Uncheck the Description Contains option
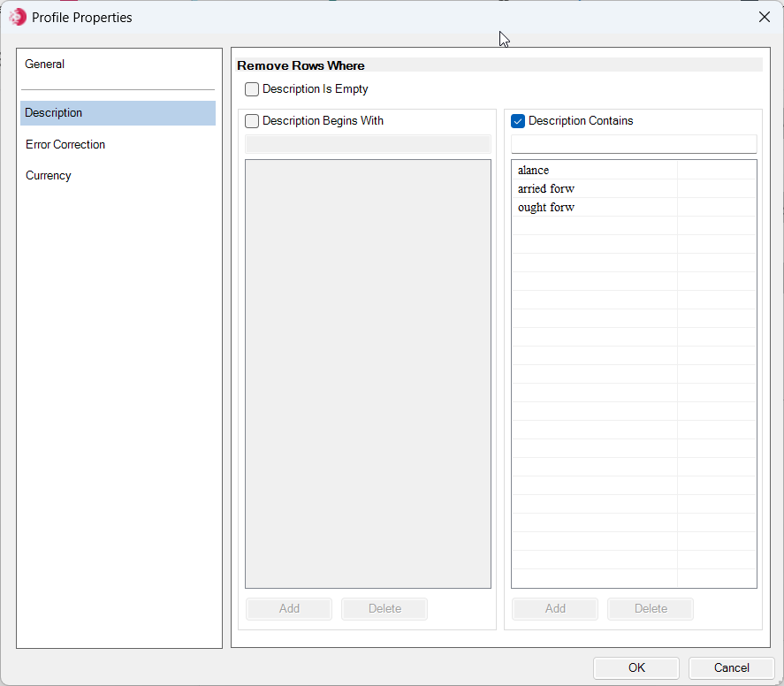 517,121
